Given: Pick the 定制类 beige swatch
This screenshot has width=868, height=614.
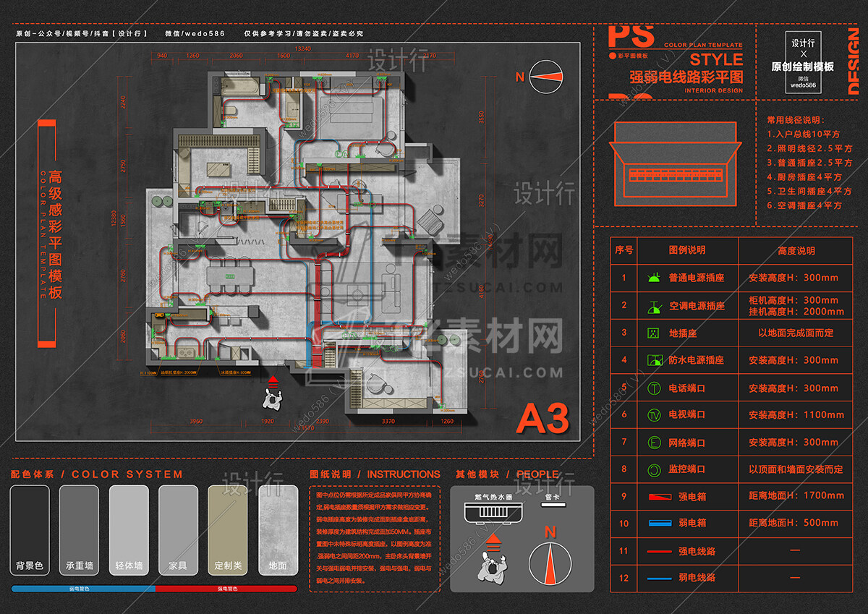Looking at the screenshot, I should point(228,530).
